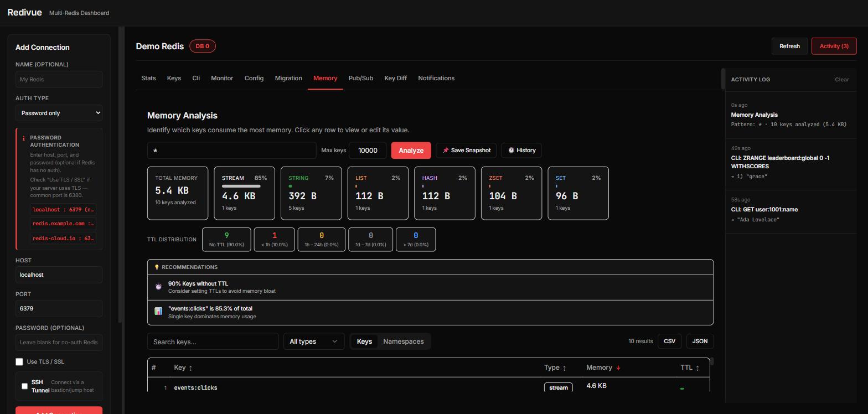Image resolution: width=868 pixels, height=414 pixels.
Task: Click the pin icon on Save Snapshot
Action: pyautogui.click(x=446, y=151)
